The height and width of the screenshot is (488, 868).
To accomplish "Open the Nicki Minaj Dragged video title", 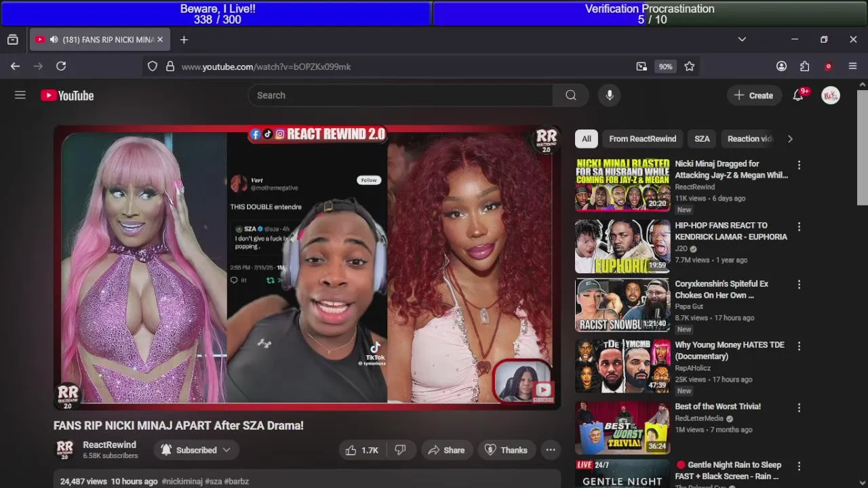I will tap(731, 169).
